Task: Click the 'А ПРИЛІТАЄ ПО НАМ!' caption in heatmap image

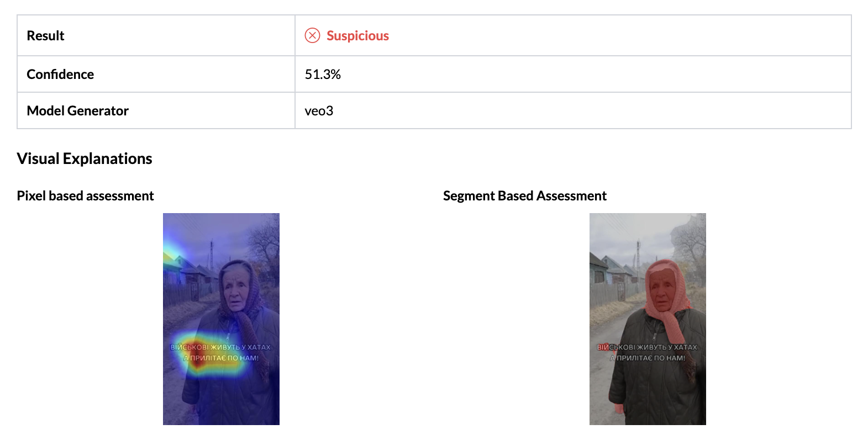Action: point(222,358)
